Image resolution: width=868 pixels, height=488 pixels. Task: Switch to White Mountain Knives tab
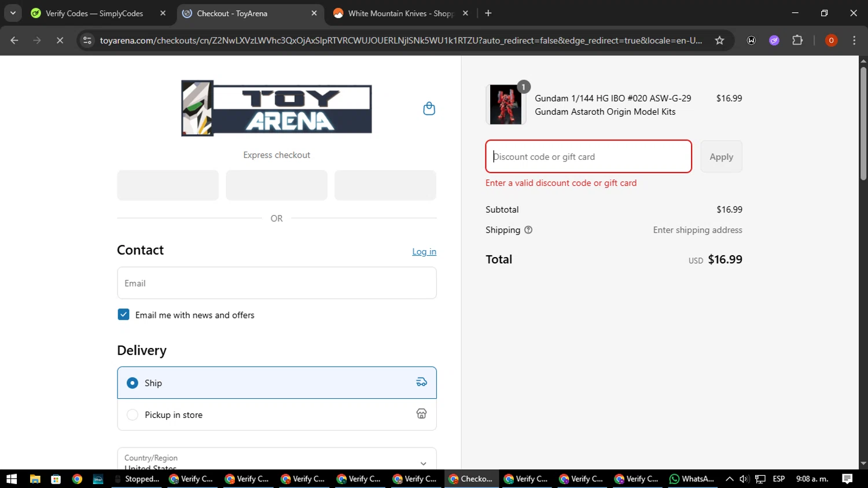point(400,13)
